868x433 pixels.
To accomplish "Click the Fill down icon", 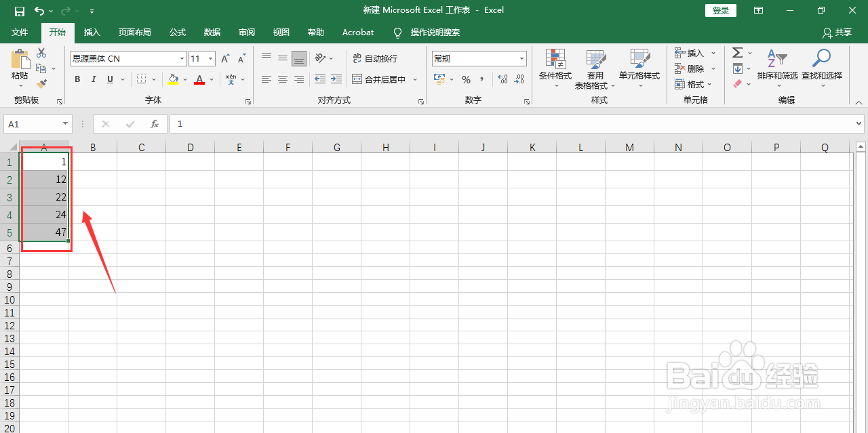I will [738, 68].
